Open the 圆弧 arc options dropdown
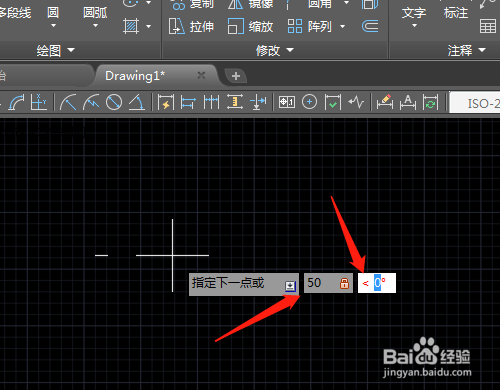This screenshot has width=500, height=390. pos(95,26)
